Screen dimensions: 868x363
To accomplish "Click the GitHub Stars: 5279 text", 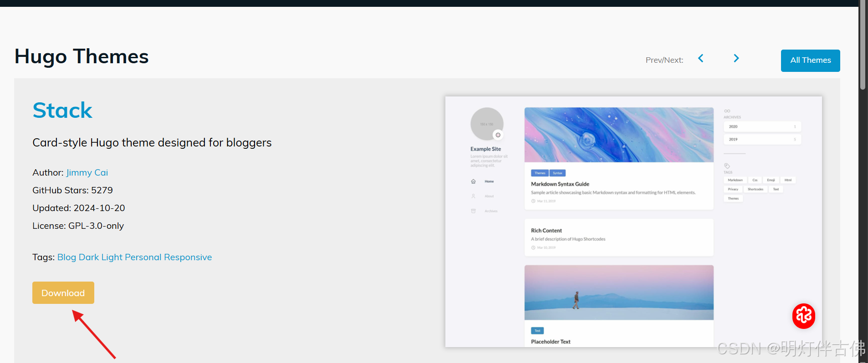I will [72, 190].
